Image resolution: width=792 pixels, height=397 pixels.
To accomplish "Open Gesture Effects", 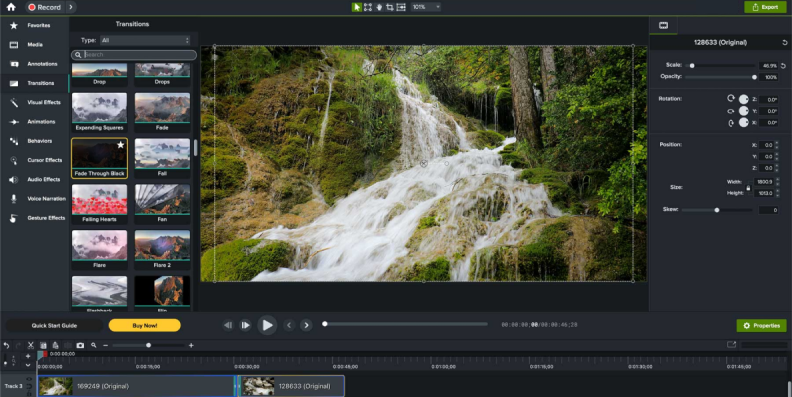I will pyautogui.click(x=34, y=218).
